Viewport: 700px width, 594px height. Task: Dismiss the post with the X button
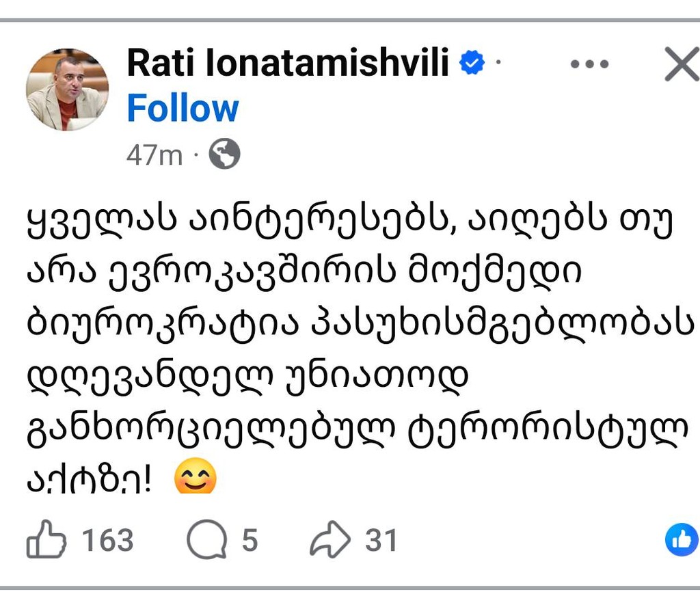682,65
